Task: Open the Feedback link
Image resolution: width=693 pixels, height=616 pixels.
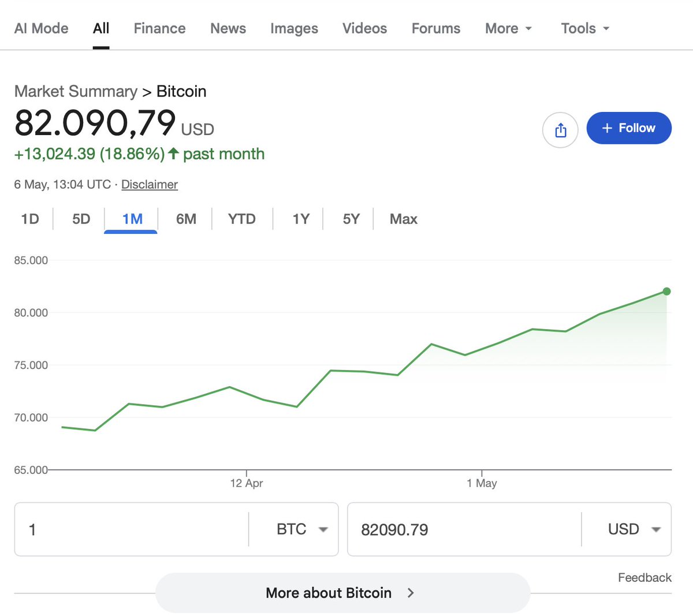Action: (x=644, y=577)
